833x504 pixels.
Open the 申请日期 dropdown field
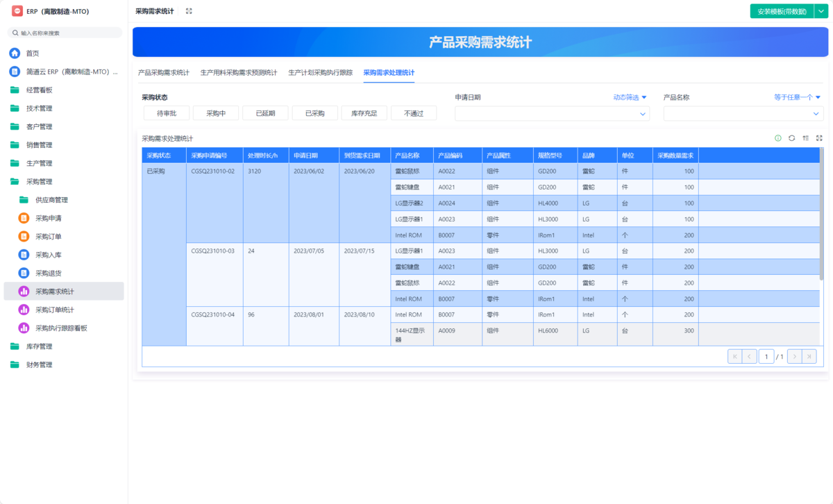[552, 114]
